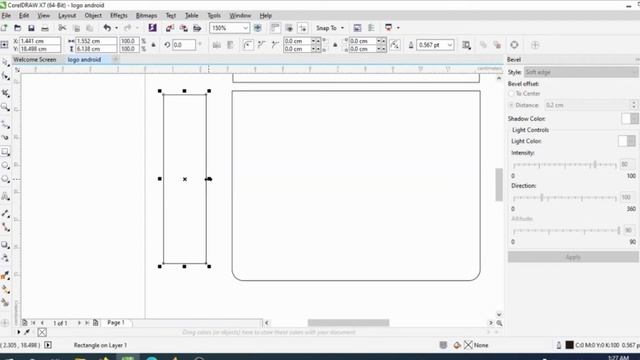Open the Shadow Color picker dropdown
The image size is (640, 360).
[634, 119]
